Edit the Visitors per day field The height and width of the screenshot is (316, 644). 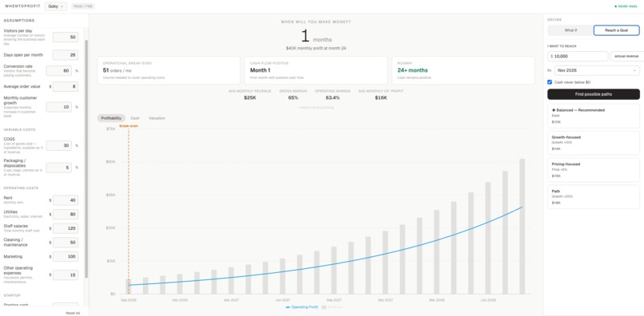click(66, 38)
